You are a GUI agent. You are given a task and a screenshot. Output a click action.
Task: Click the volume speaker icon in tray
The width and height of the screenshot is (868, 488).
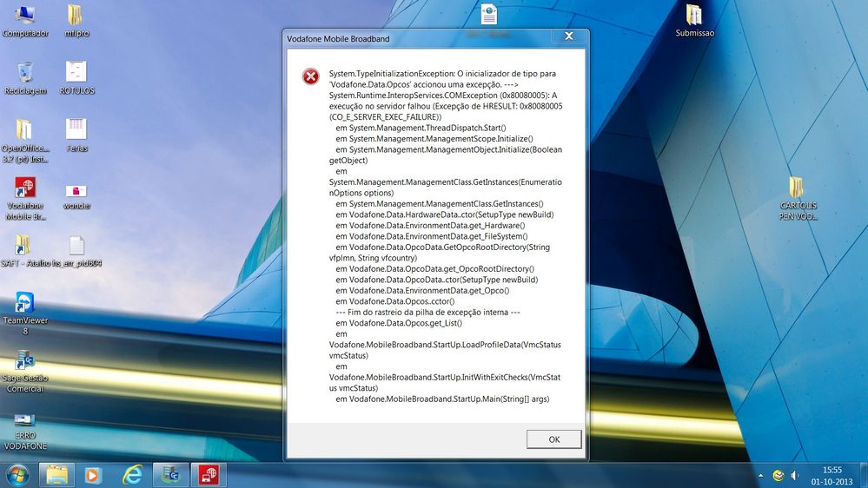tap(795, 475)
